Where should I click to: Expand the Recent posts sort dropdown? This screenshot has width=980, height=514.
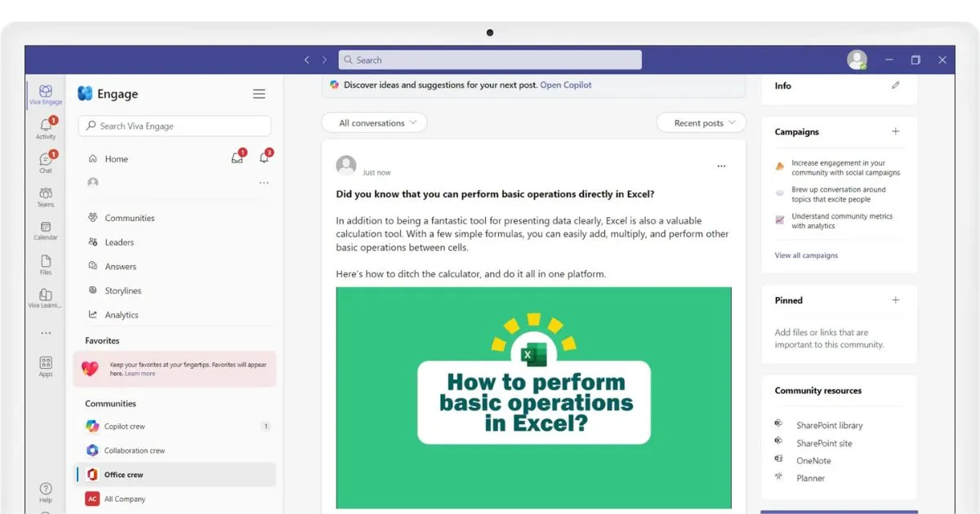[x=701, y=123]
